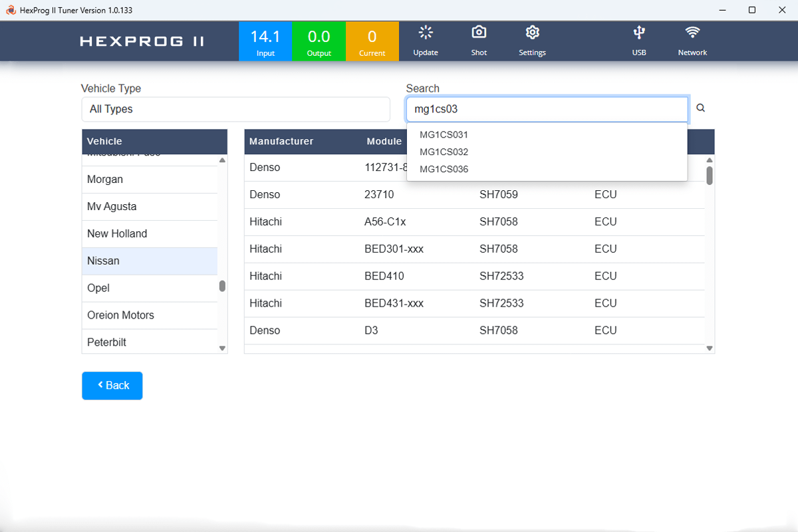Click the Current 0 tile
The width and height of the screenshot is (798, 532).
(x=372, y=41)
